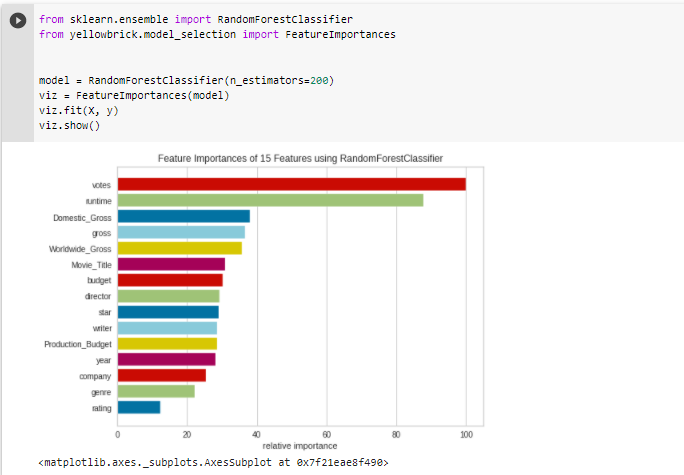Click the light blue gross bar
Image resolution: width=684 pixels, height=475 pixels.
pos(181,232)
